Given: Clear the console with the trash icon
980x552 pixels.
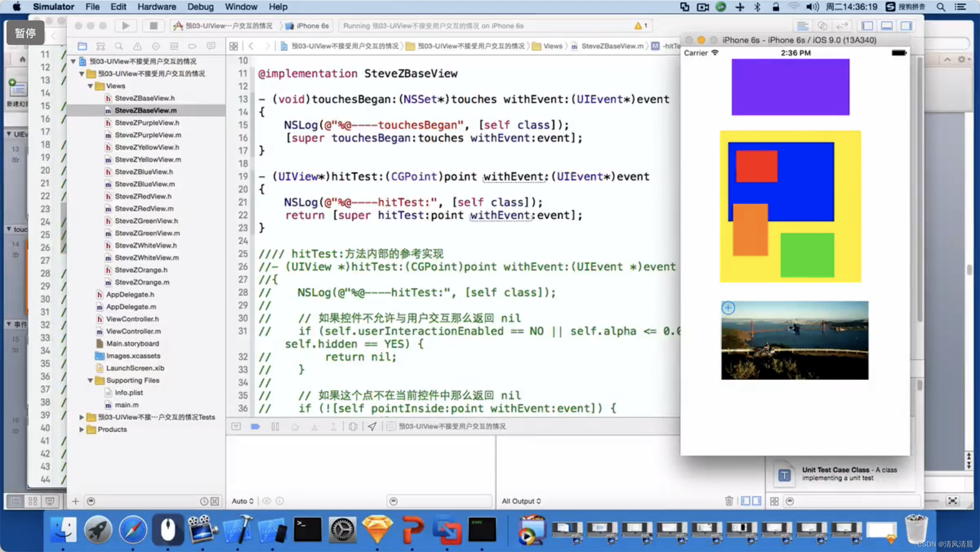Looking at the screenshot, I should click(x=729, y=501).
